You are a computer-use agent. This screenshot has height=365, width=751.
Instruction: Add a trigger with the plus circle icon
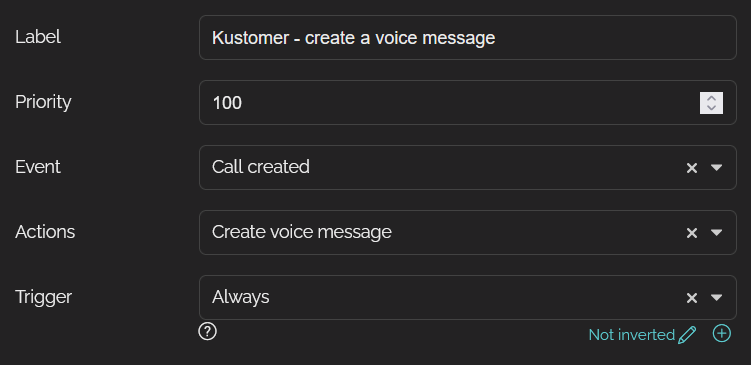[722, 333]
